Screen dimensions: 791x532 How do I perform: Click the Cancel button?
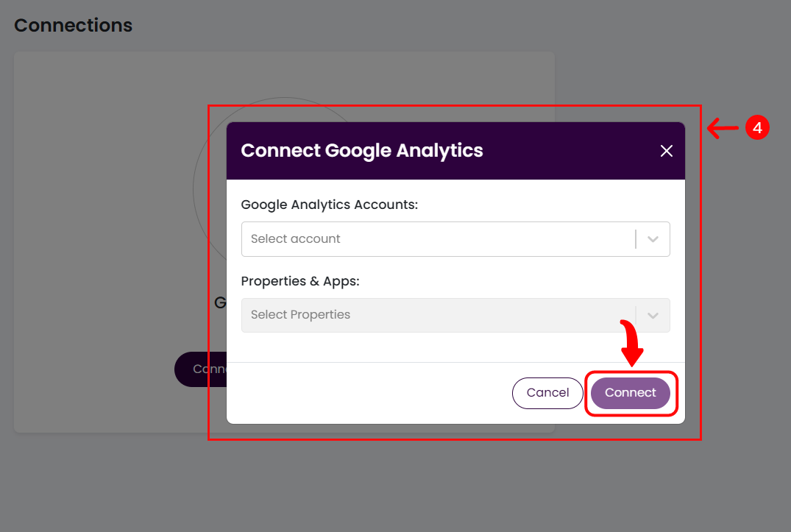click(547, 392)
